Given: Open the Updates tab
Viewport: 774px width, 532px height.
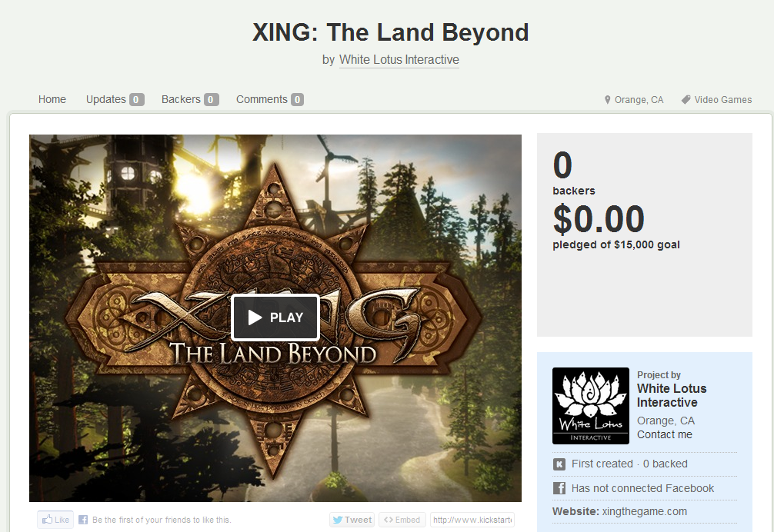Looking at the screenshot, I should coord(115,99).
